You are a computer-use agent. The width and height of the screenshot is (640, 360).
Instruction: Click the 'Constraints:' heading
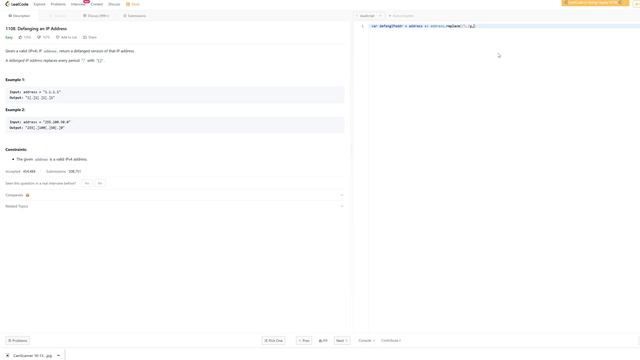click(16, 149)
